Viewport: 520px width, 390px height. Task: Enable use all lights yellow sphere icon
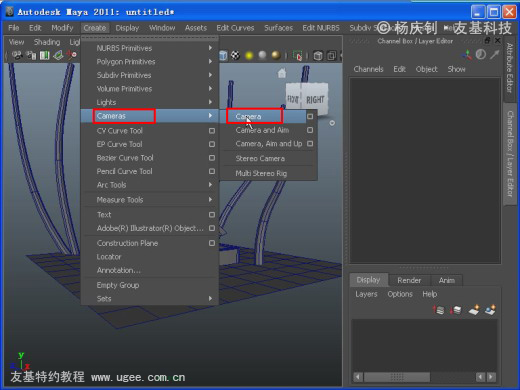[249, 55]
